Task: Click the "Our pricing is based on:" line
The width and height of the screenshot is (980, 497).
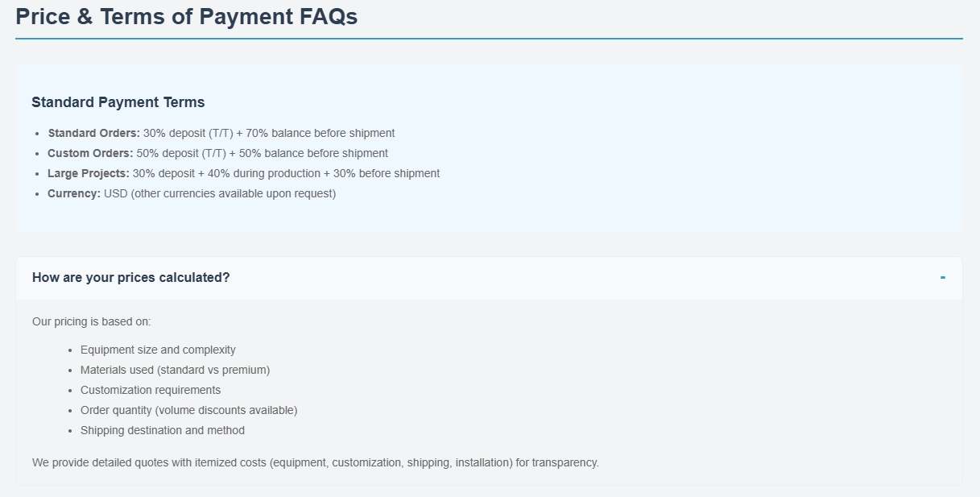Action: (92, 322)
